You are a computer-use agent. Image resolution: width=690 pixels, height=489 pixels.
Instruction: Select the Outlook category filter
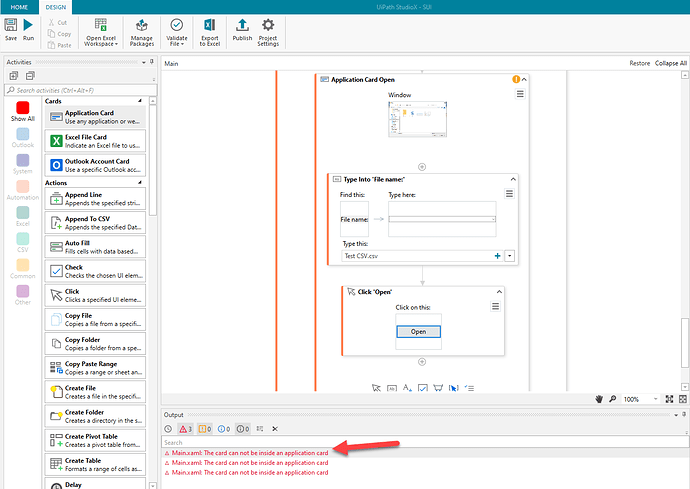[x=23, y=138]
